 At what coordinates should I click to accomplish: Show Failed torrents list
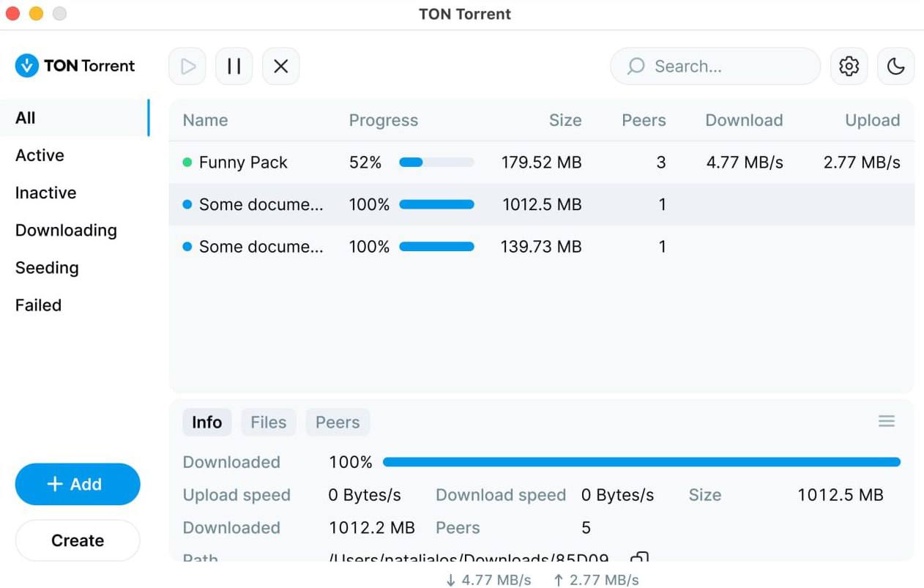(x=38, y=305)
